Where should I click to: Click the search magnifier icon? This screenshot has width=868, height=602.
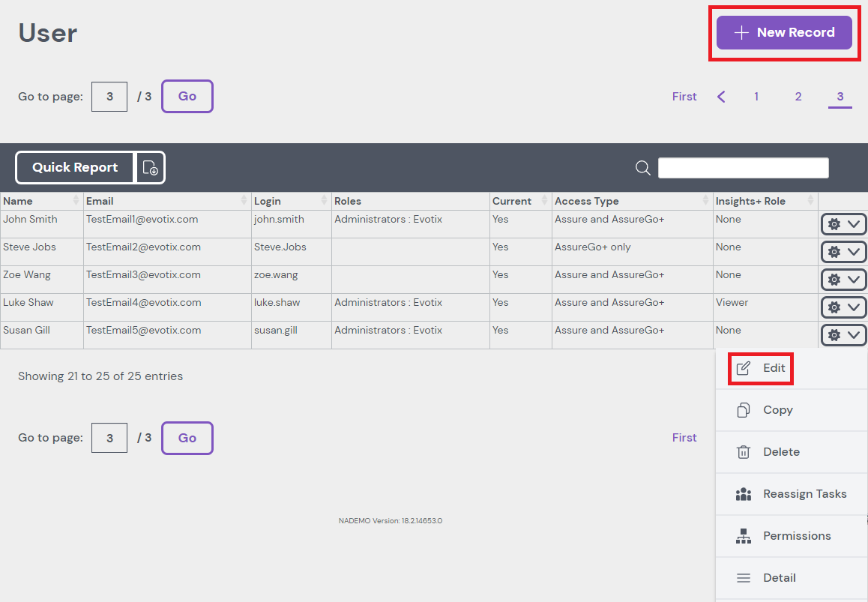[642, 168]
